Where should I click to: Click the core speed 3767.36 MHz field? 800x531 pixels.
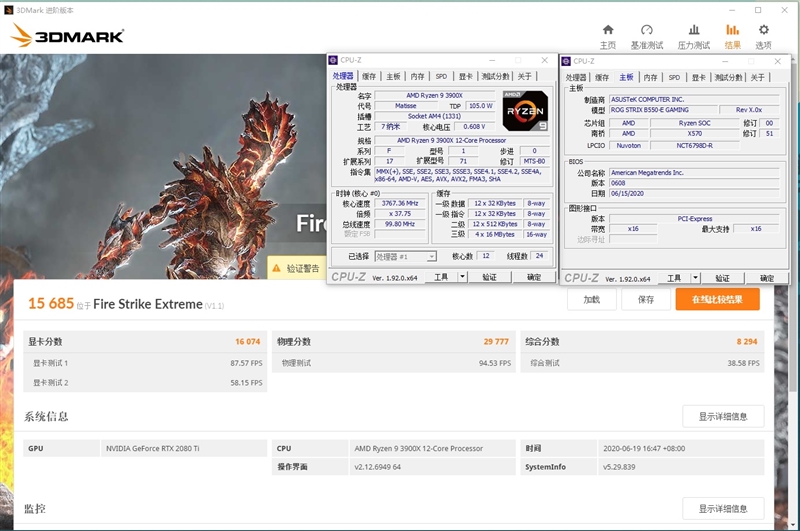pos(400,203)
